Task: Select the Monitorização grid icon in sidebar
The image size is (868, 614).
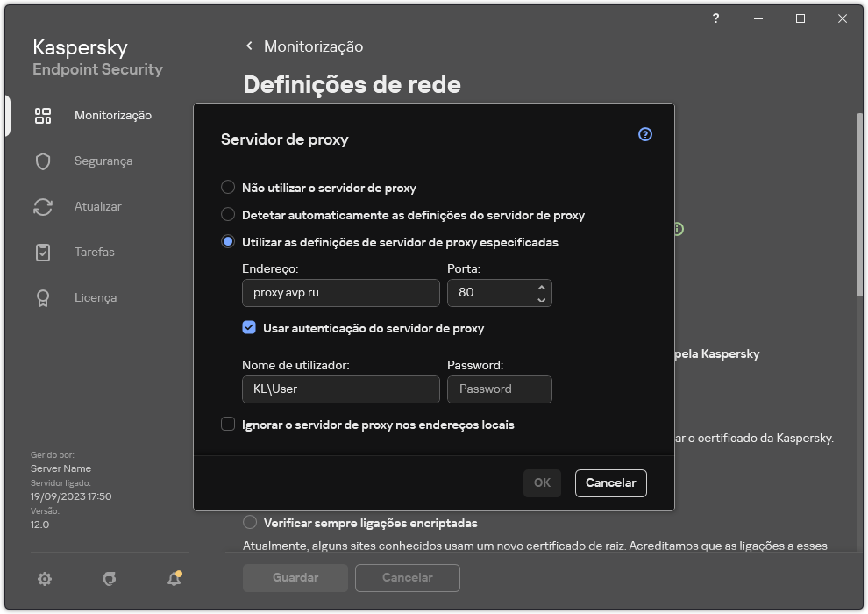Action: point(43,115)
